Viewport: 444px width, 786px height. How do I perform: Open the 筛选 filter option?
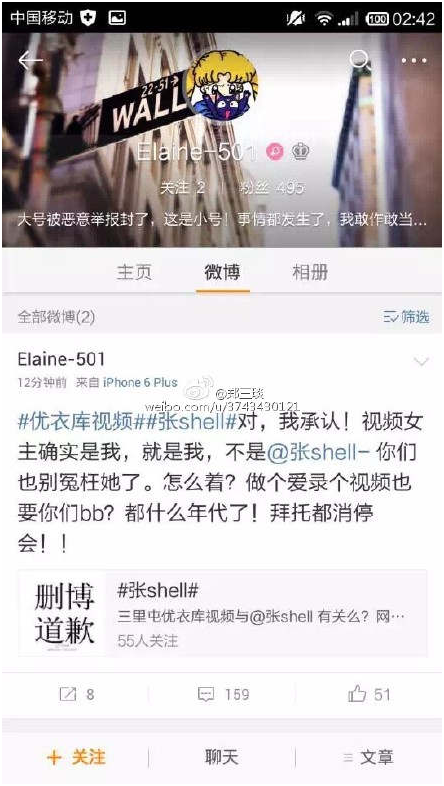(x=406, y=317)
